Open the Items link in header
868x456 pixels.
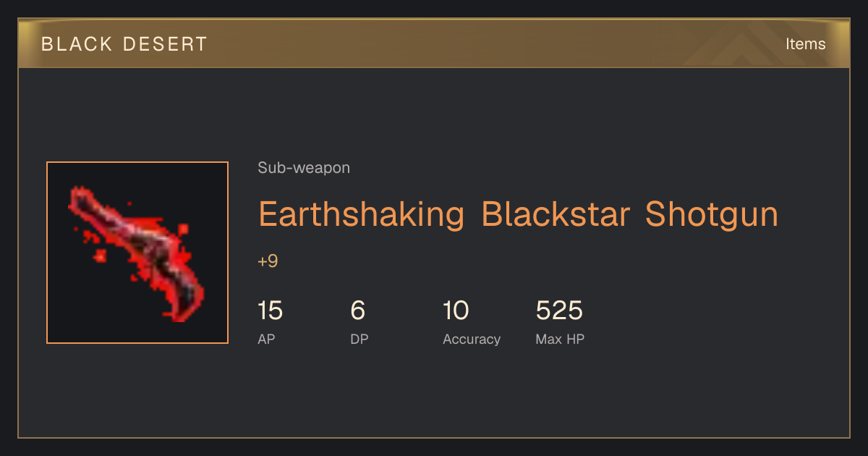point(805,43)
